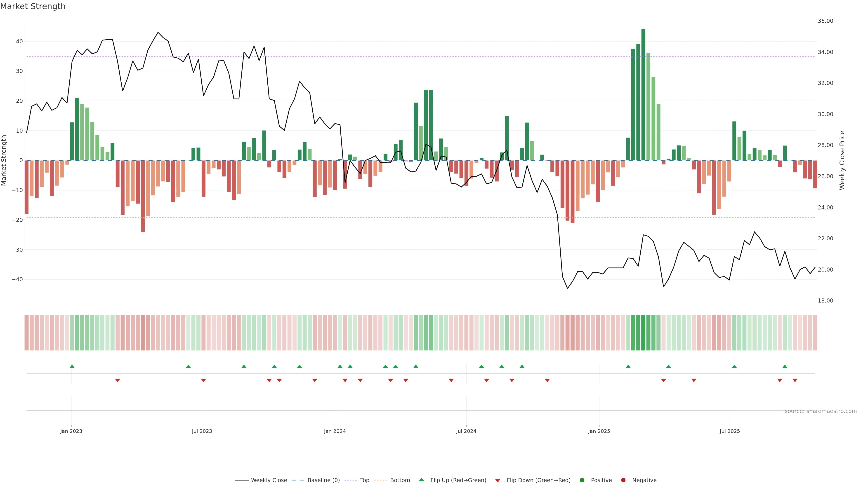This screenshot has width=868, height=488.
Task: Click the Market Strength chart title
Action: click(x=33, y=6)
